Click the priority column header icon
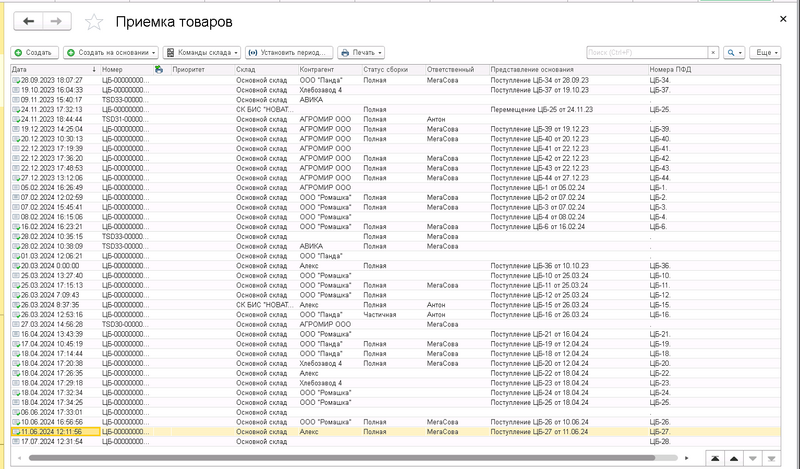Viewport: 800px width, 469px height. (x=159, y=69)
